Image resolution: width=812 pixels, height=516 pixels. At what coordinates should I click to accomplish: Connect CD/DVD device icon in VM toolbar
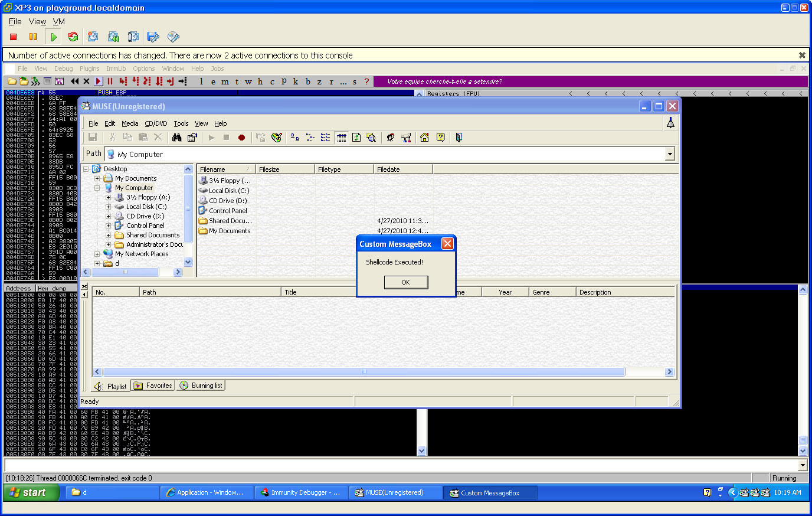(x=173, y=37)
